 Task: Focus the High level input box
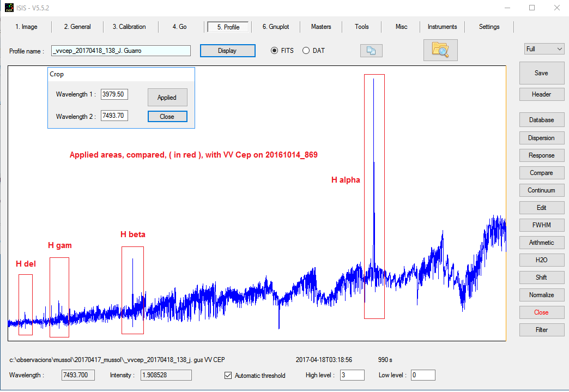352,375
